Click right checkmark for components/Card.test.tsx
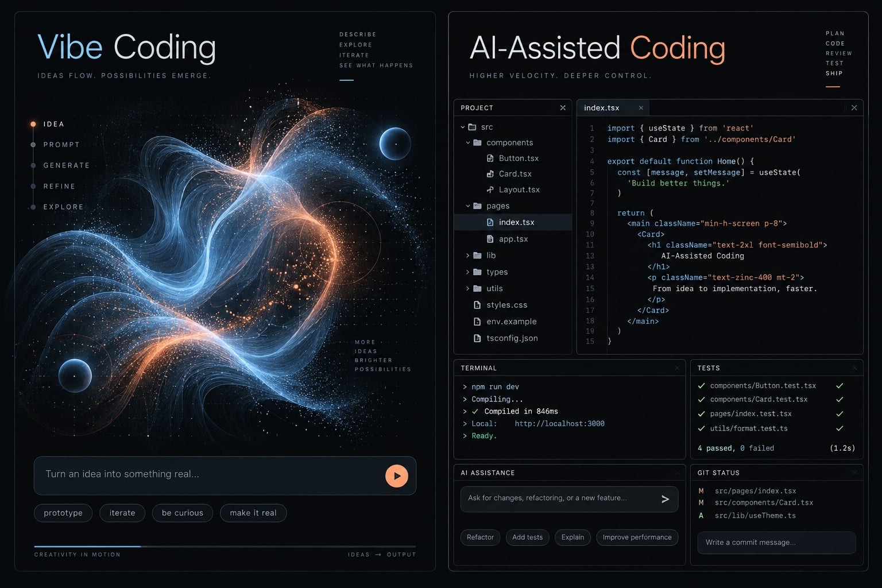Image resolution: width=882 pixels, height=588 pixels. 840,399
